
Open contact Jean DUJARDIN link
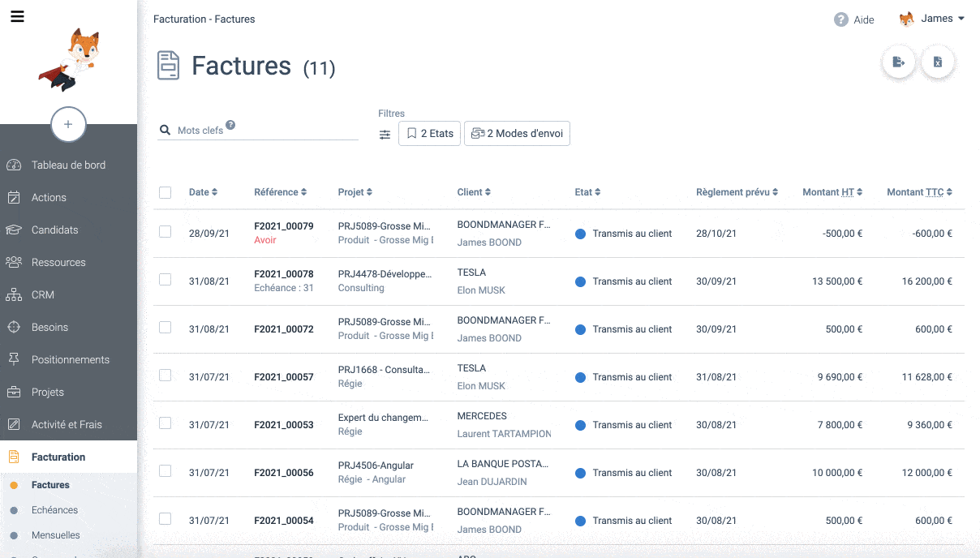[x=492, y=482]
